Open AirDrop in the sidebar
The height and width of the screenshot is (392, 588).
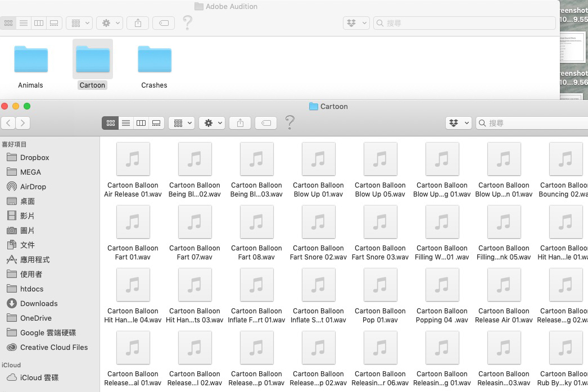click(x=33, y=186)
